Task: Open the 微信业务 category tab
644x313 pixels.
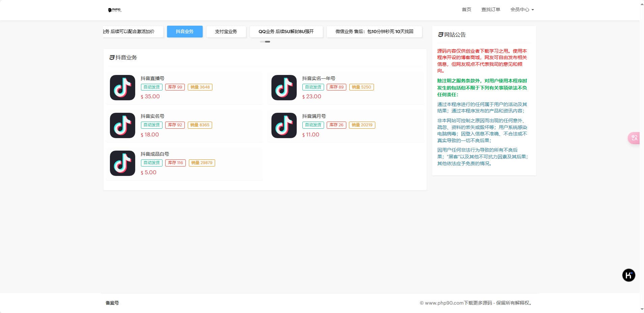Action: coord(374,31)
